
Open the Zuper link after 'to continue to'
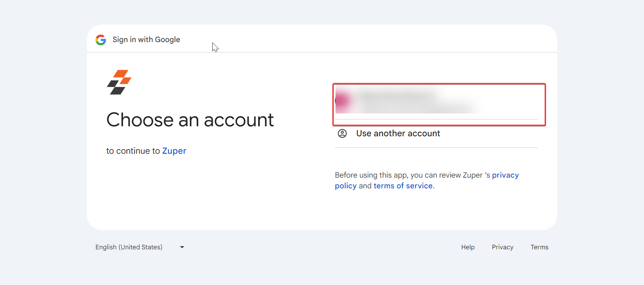coord(174,151)
